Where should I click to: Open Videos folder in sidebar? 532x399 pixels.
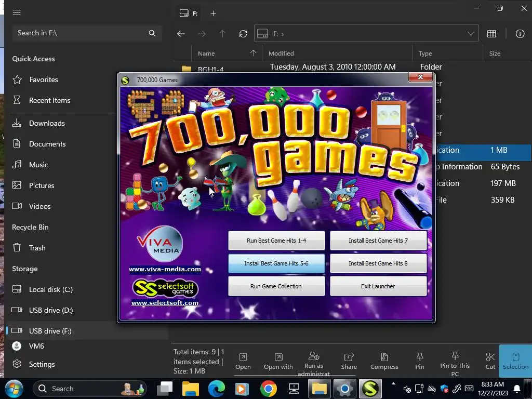(x=39, y=206)
